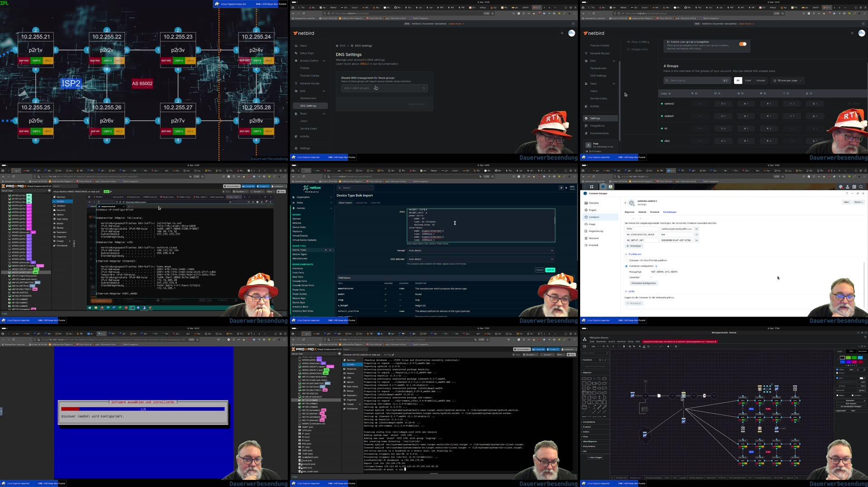Click Create VM in Proxmox Windows VM window
The height and width of the screenshot is (487, 868).
[249, 186]
